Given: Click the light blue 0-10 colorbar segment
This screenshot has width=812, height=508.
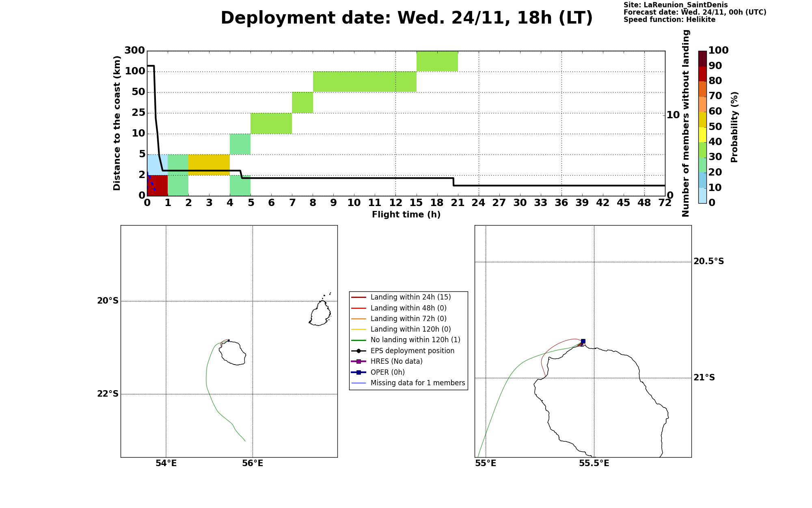Looking at the screenshot, I should tap(702, 195).
